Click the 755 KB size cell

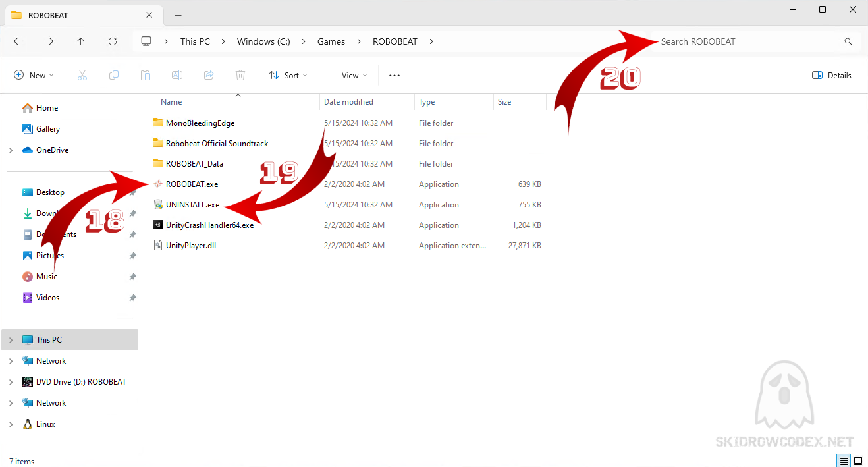529,205
